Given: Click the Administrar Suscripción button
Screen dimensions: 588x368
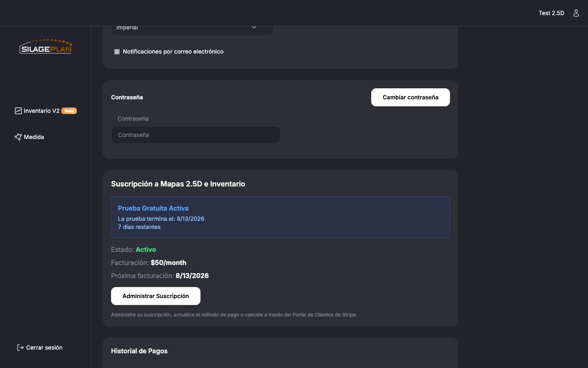Looking at the screenshot, I should pyautogui.click(x=156, y=296).
